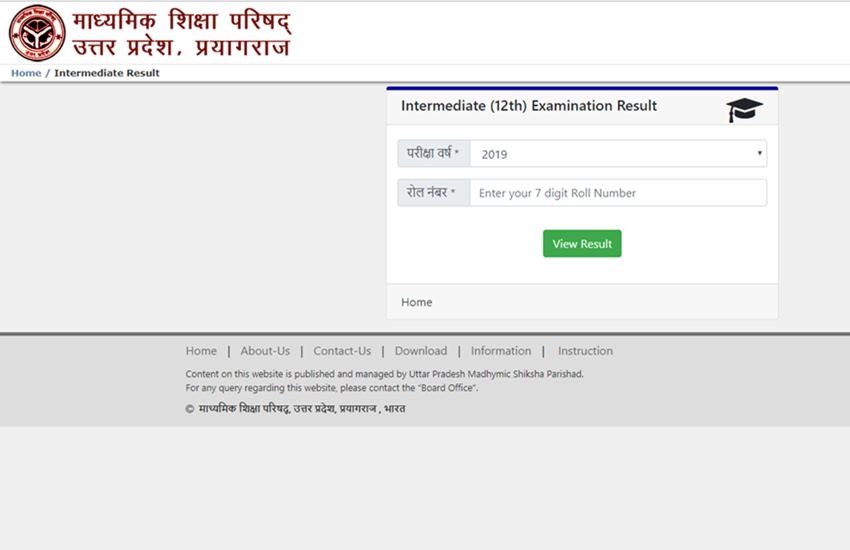Open the exam year dropdown showing 2019
This screenshot has height=550, width=850.
(617, 154)
